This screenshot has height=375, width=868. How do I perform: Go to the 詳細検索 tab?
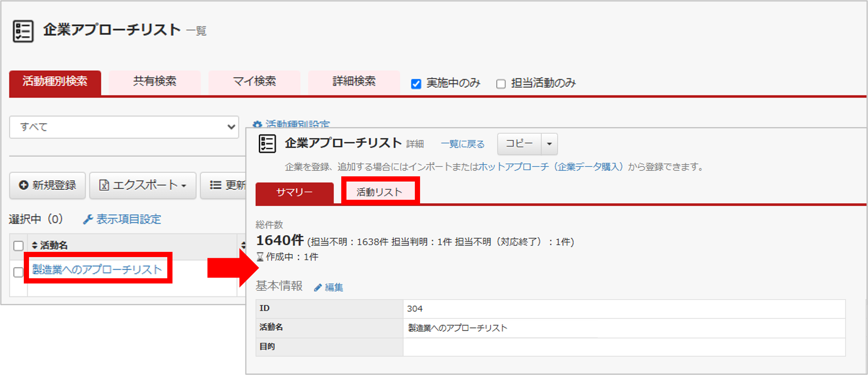tap(354, 82)
